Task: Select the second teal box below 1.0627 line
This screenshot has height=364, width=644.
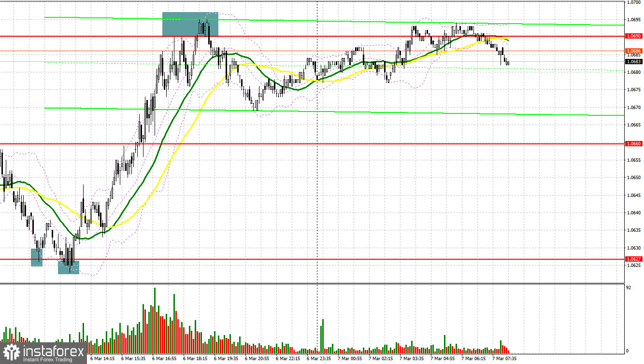Action: click(68, 267)
